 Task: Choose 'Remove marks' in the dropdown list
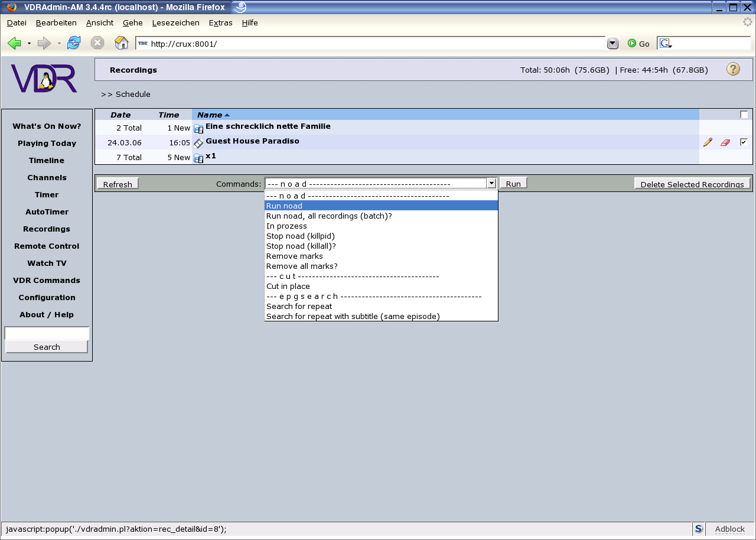(295, 256)
